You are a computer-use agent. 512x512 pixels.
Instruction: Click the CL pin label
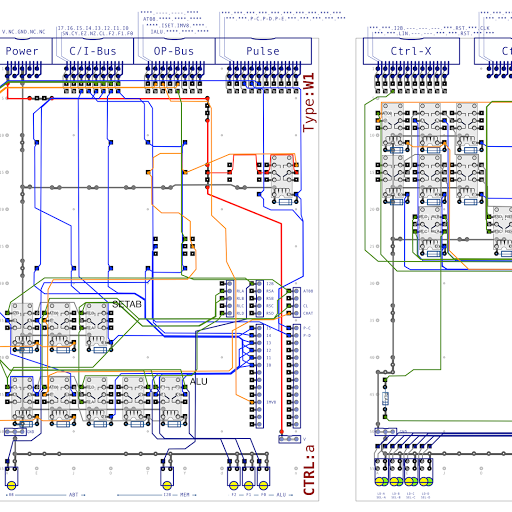[x=305, y=306]
